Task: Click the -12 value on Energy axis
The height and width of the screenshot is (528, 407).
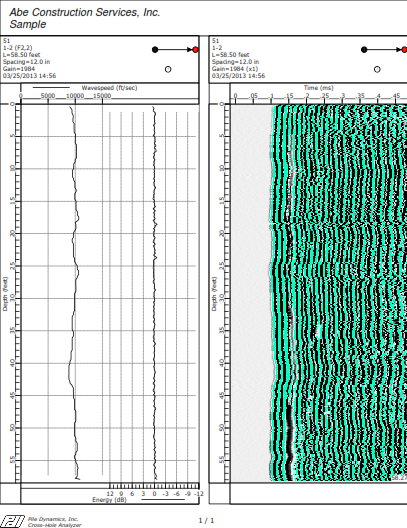Action: coord(199,494)
